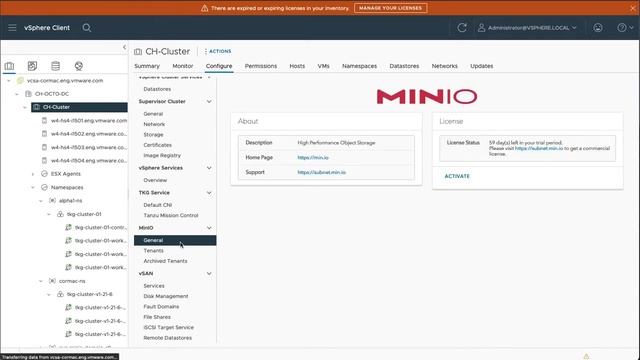The width and height of the screenshot is (640, 360).
Task: Select Tenants under MinIO
Action: pyautogui.click(x=153, y=251)
